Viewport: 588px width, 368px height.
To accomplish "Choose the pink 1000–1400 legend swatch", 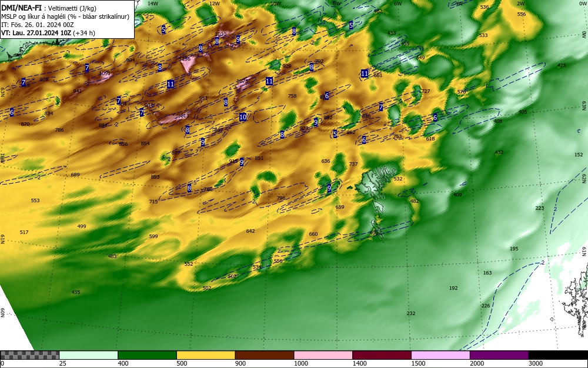I will coord(323,355).
